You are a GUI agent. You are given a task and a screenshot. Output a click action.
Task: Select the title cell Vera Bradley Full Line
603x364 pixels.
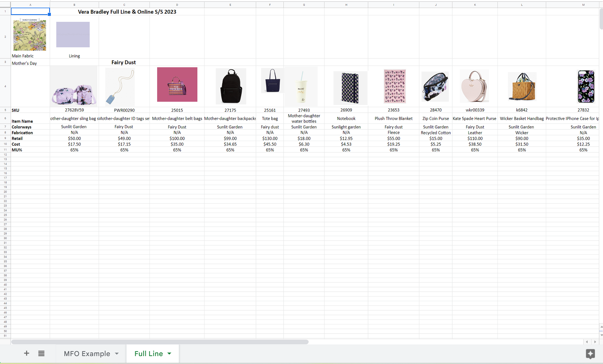tap(127, 12)
